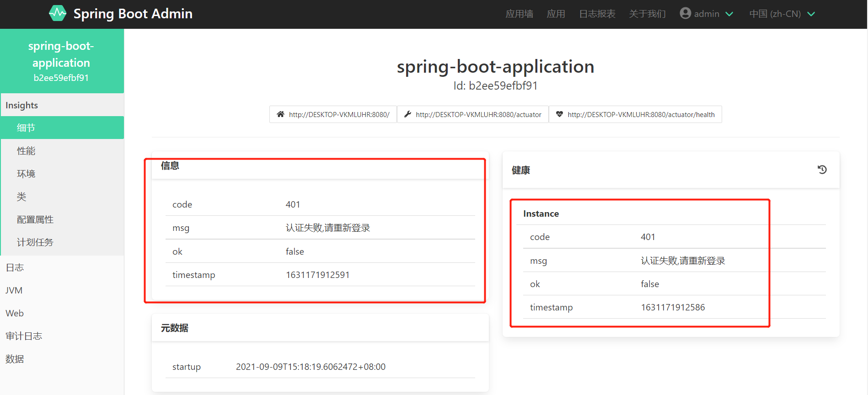Image resolution: width=868 pixels, height=395 pixels.
Task: Click the spring-boot-application page title
Action: click(495, 67)
